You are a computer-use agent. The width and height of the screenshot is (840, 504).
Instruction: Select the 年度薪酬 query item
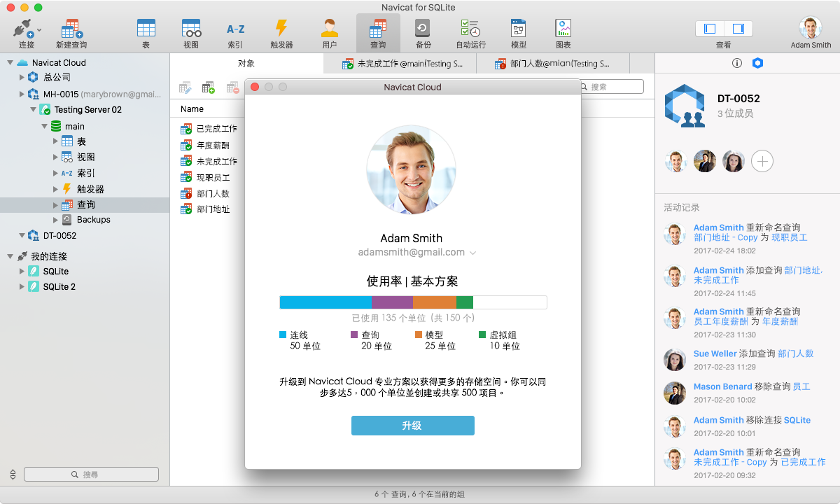tap(205, 146)
